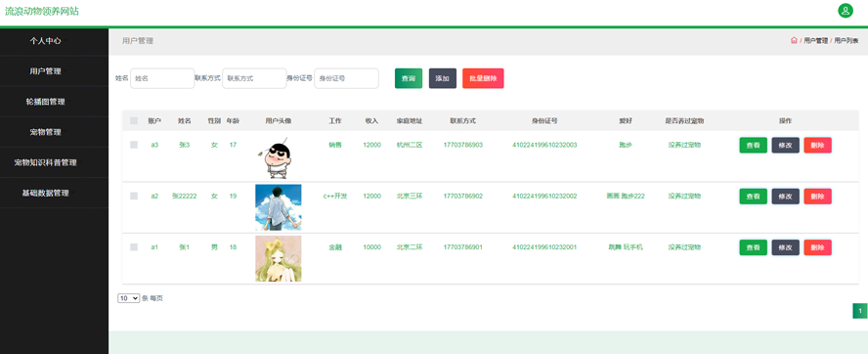Focus the 身份证号 search input field
The image size is (868, 354).
click(347, 78)
